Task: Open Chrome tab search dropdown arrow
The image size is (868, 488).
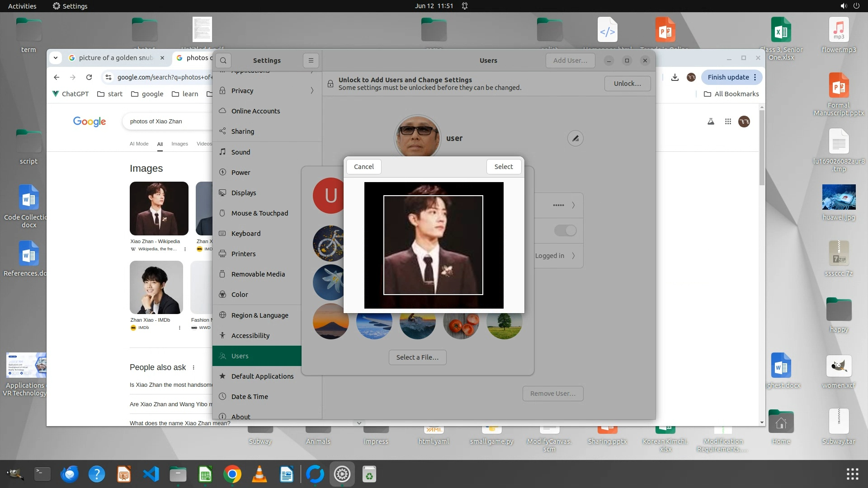Action: point(55,58)
